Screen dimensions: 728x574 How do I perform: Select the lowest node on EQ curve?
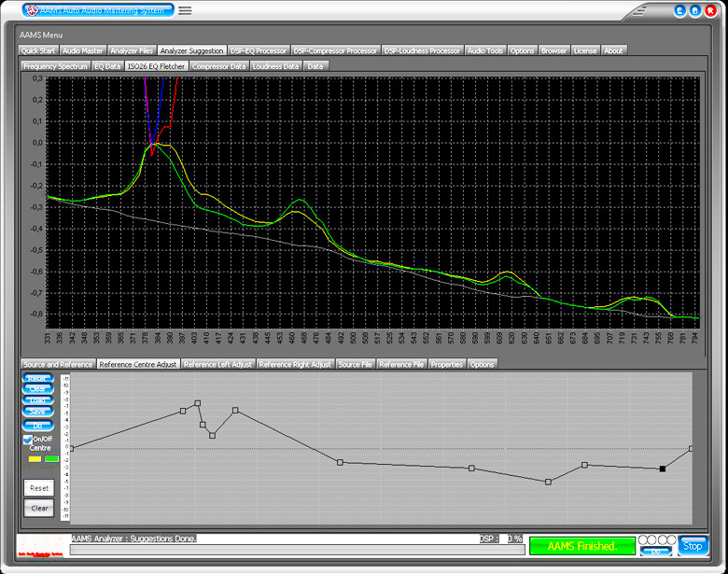tap(548, 482)
